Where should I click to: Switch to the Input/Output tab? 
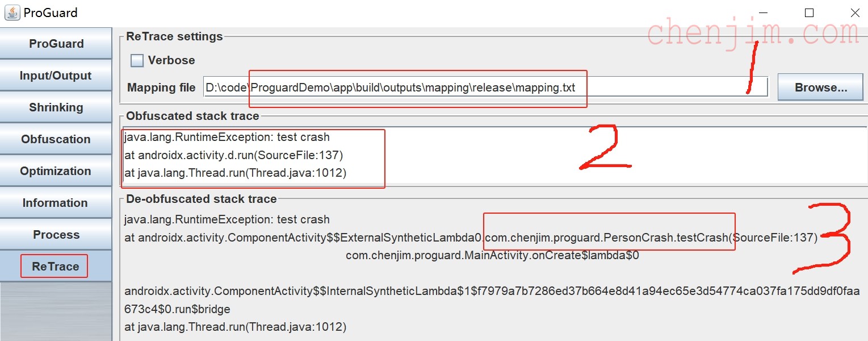[x=56, y=76]
